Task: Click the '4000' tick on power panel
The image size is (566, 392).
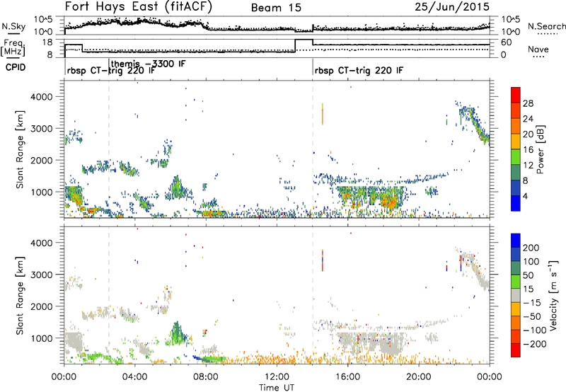Action: (x=42, y=97)
